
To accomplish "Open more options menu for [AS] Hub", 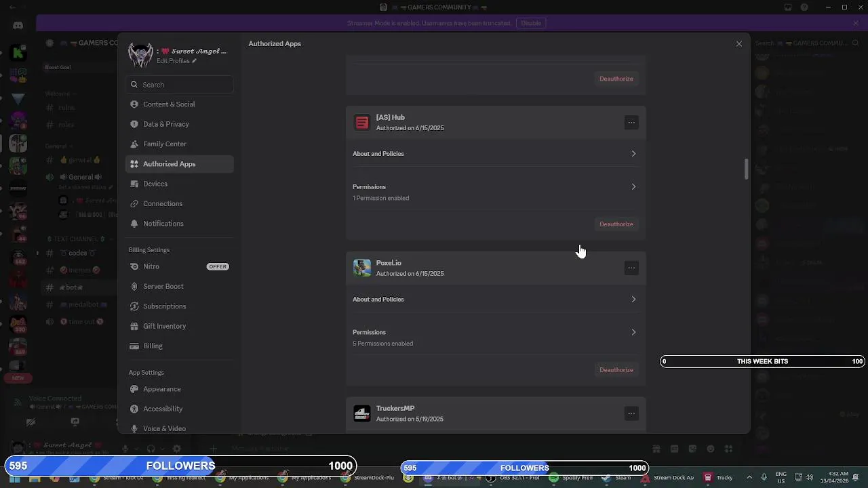I will click(631, 123).
